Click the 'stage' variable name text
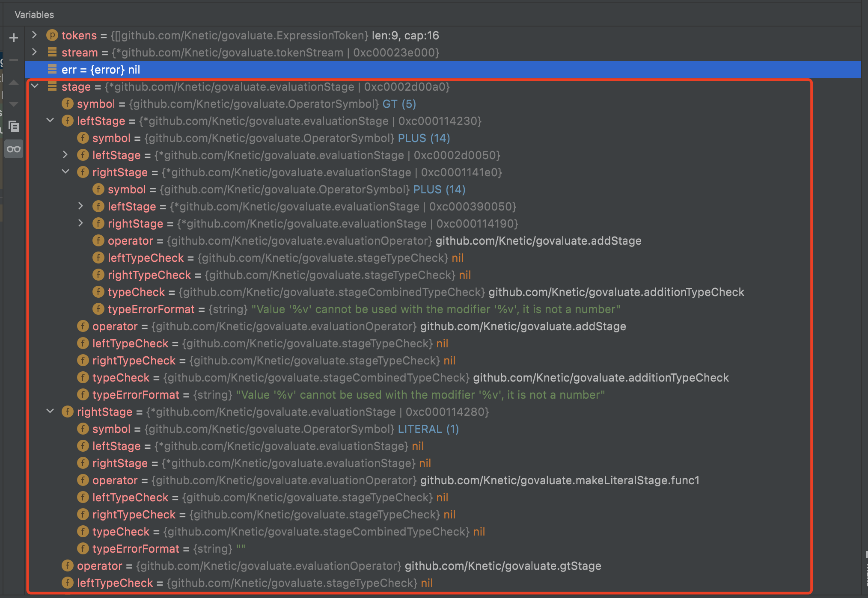868x598 pixels. pos(76,87)
